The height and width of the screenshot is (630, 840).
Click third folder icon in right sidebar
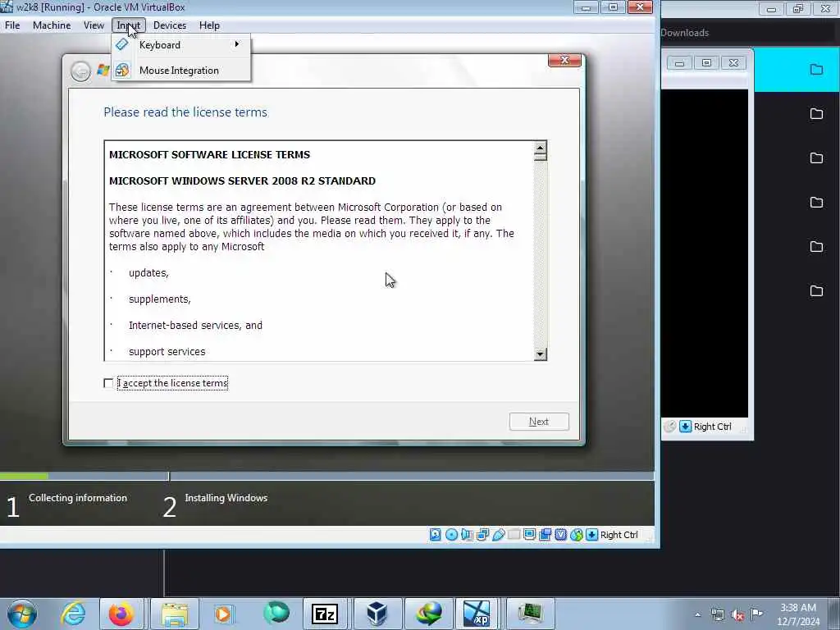pyautogui.click(x=816, y=158)
